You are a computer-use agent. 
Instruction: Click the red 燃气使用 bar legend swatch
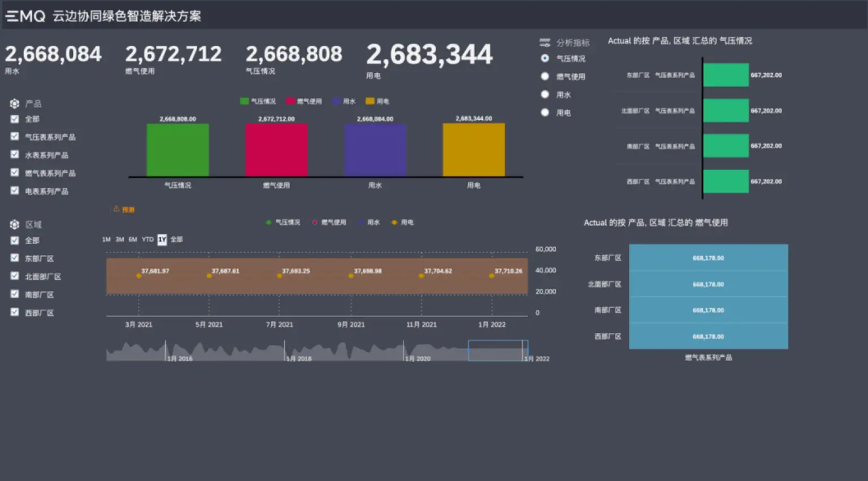point(290,101)
